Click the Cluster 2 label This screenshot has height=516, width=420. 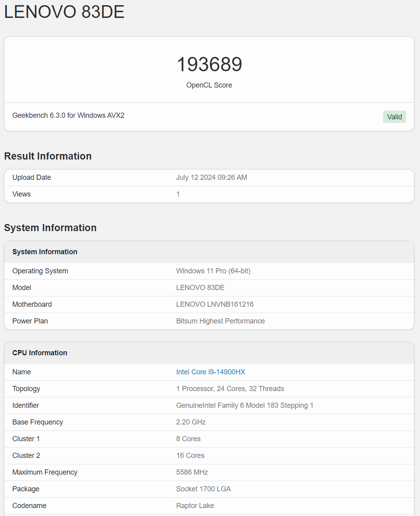(26, 456)
